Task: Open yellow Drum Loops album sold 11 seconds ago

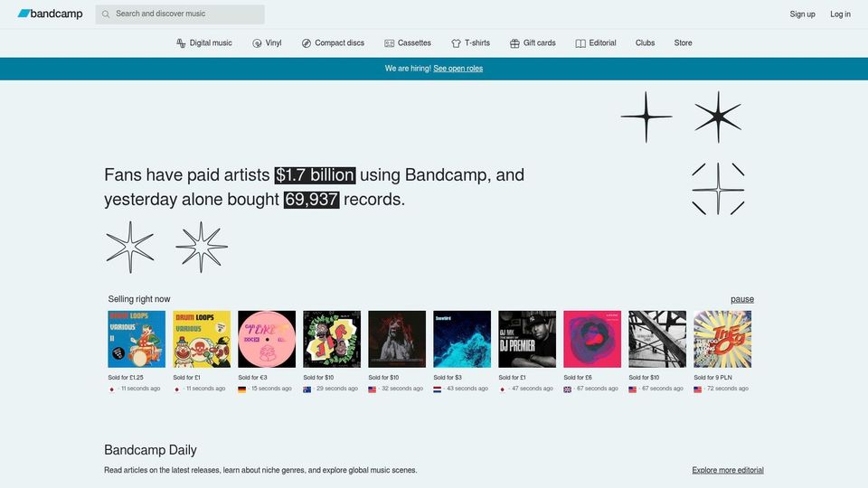Action: 202,339
